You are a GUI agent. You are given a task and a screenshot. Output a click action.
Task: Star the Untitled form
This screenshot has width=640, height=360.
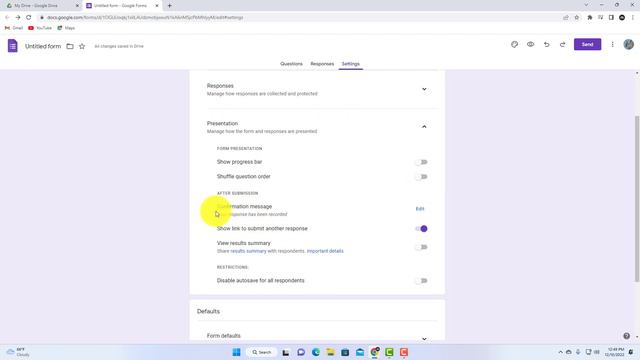pyautogui.click(x=82, y=46)
